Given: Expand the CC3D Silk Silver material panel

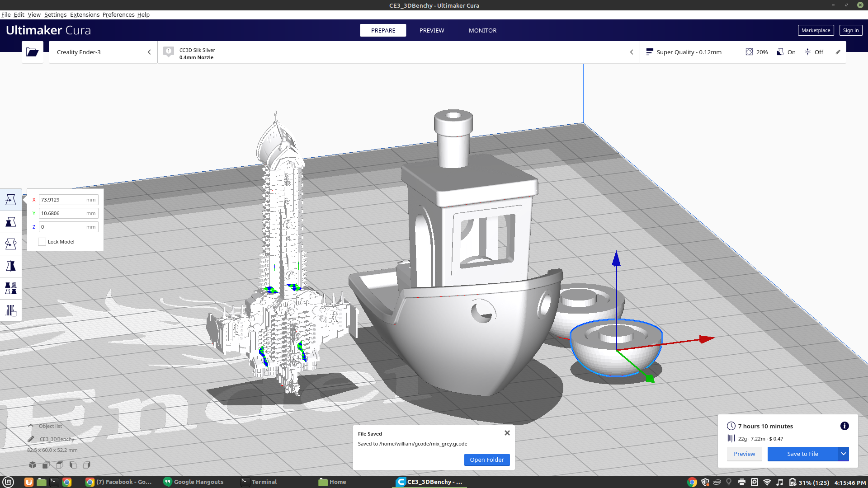Looking at the screenshot, I should click(x=632, y=52).
